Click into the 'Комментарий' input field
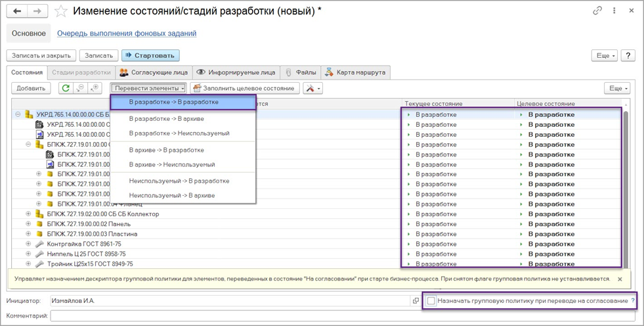The image size is (644, 326). click(341, 316)
